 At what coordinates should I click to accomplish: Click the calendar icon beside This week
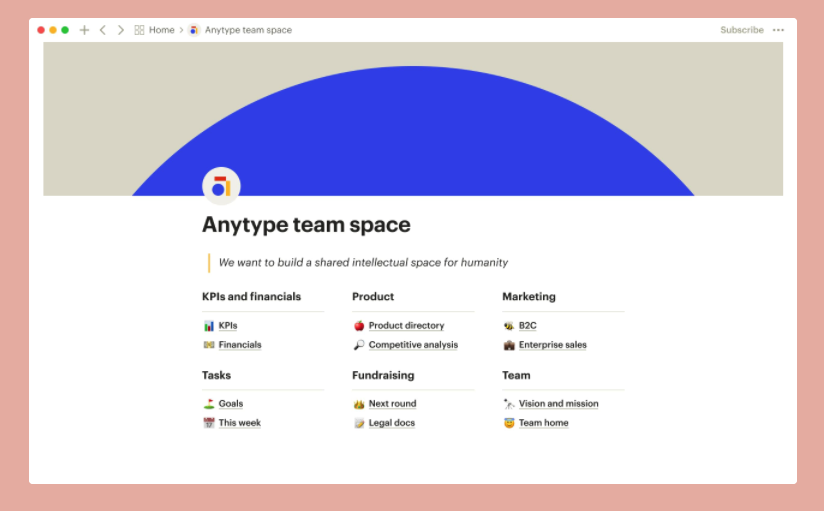click(209, 423)
